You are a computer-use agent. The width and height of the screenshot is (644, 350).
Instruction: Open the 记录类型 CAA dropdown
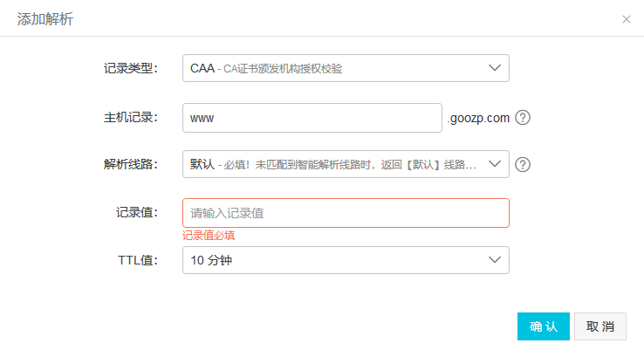pos(346,68)
